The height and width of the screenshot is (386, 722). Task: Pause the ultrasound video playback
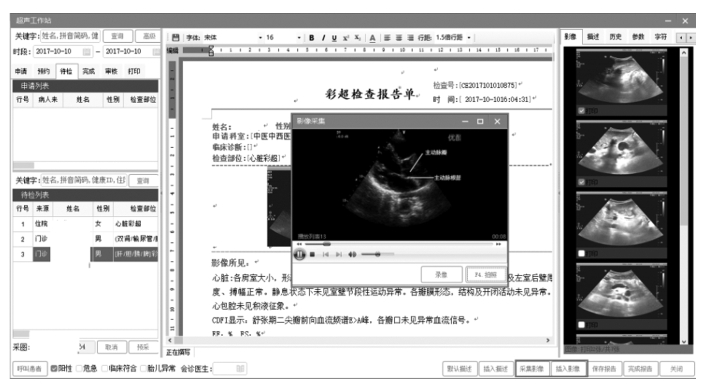tap(300, 254)
